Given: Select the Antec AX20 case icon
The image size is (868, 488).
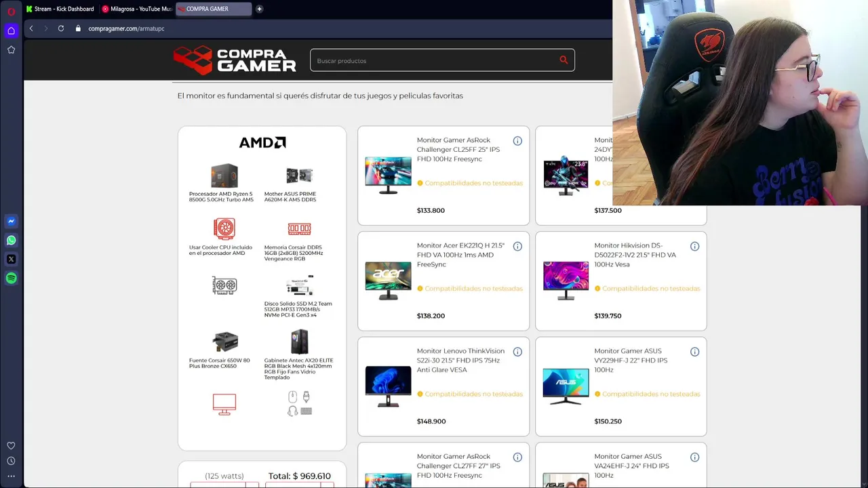Looking at the screenshot, I should tap(299, 342).
